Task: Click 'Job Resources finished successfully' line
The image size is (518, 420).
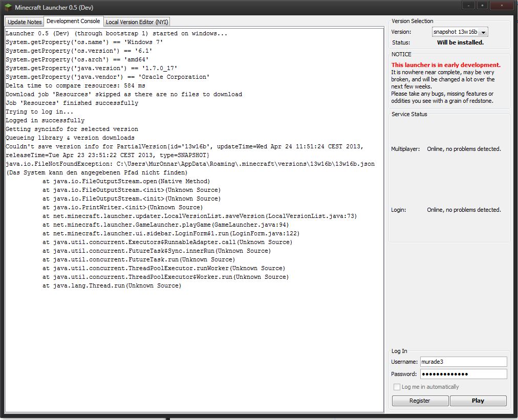Action: point(72,103)
